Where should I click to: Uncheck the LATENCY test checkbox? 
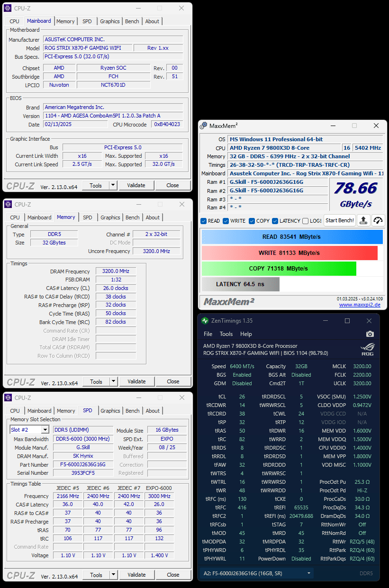tap(275, 221)
